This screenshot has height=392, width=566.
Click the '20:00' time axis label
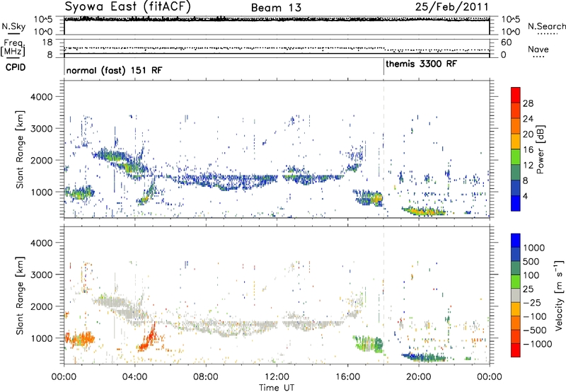click(x=419, y=377)
